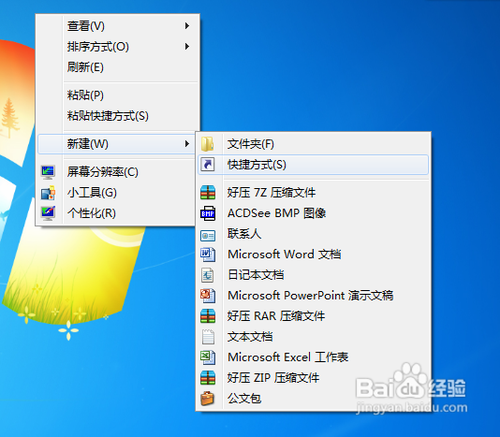Click the Microsoft Word document icon
Image resolution: width=500 pixels, height=437 pixels.
click(x=208, y=255)
